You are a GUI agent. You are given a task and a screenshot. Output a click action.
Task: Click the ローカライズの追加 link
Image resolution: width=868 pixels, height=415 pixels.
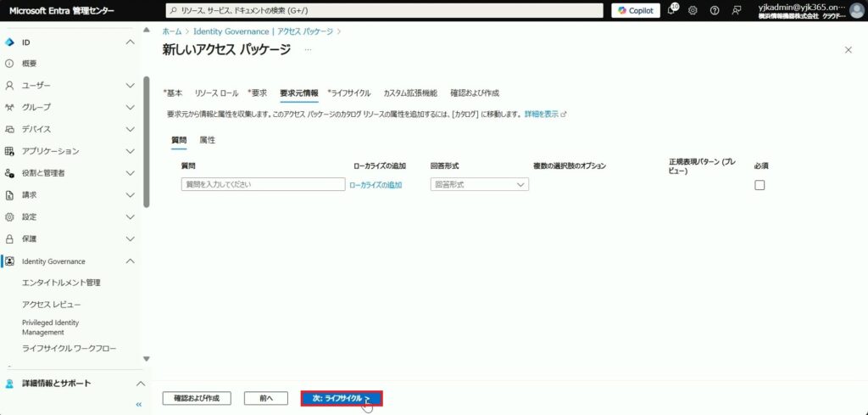376,184
